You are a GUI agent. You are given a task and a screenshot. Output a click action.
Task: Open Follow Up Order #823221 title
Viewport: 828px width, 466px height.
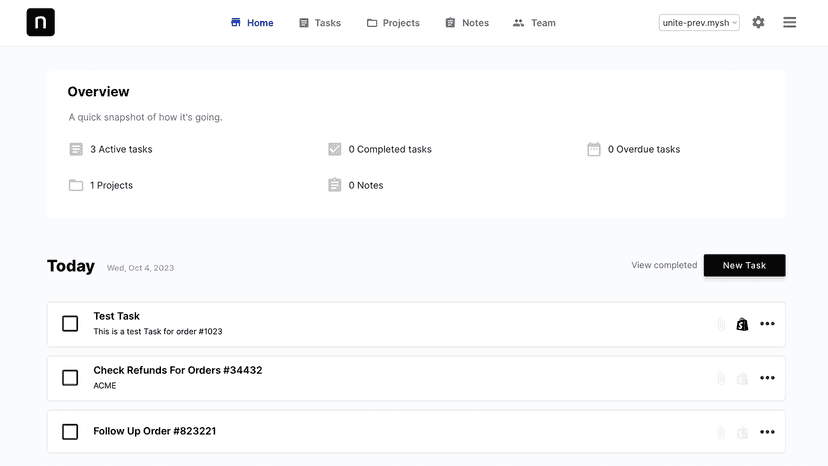(155, 431)
